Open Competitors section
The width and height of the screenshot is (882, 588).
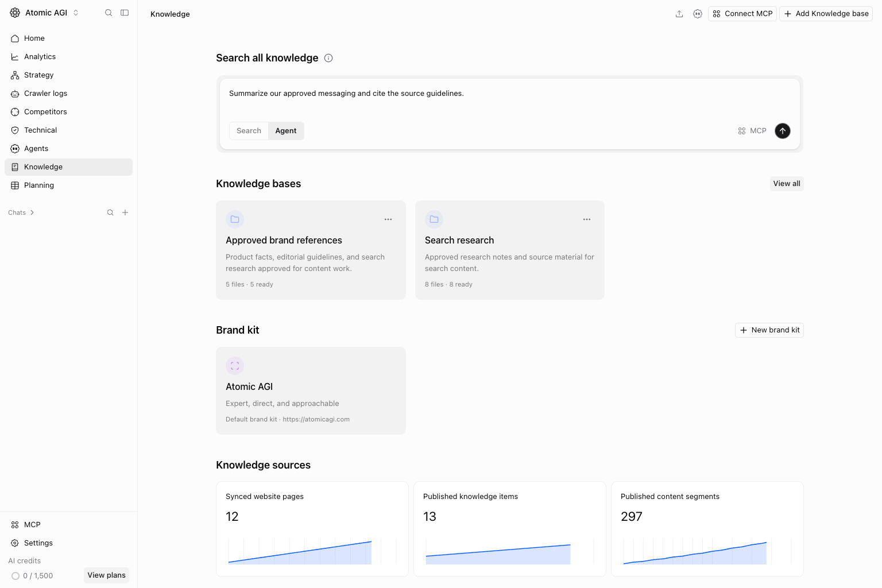coord(68,112)
